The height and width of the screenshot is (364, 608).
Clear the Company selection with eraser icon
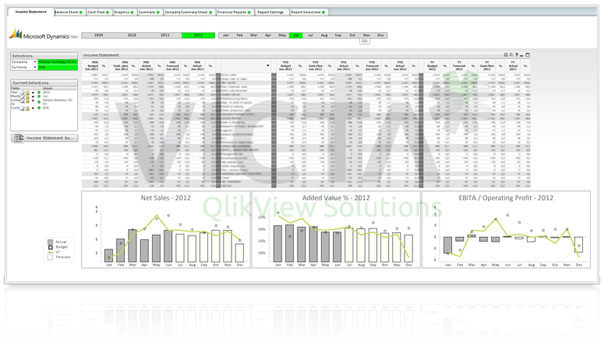tap(23, 101)
